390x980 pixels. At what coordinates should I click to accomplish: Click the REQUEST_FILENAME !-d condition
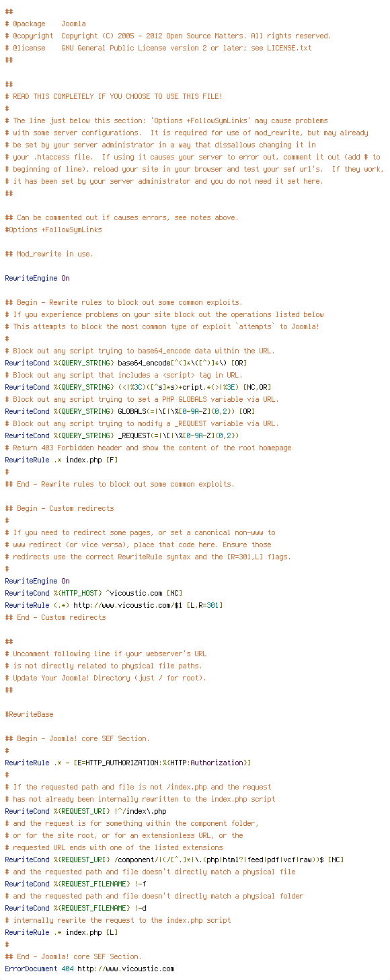tap(75, 908)
